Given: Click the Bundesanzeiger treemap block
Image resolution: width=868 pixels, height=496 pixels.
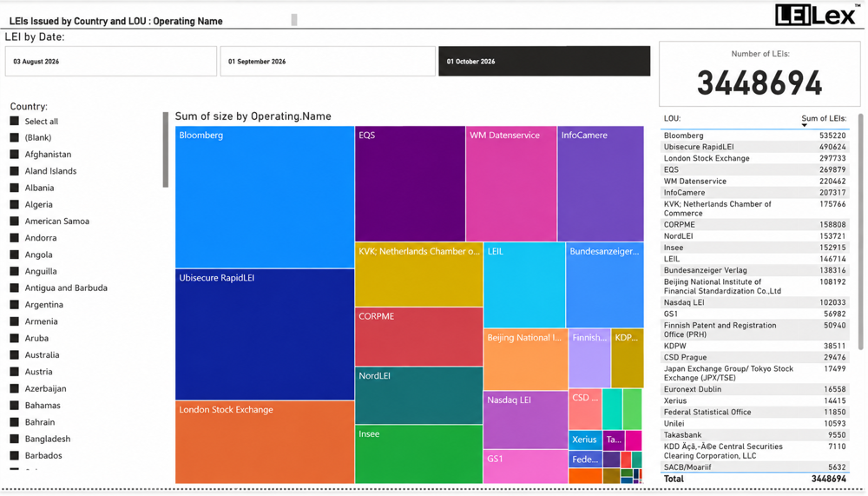Looking at the screenshot, I should click(605, 285).
